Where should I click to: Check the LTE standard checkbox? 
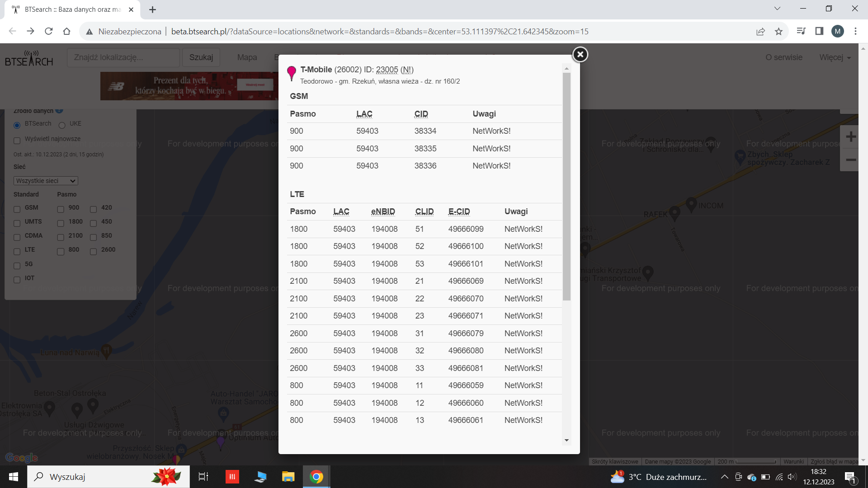click(17, 251)
